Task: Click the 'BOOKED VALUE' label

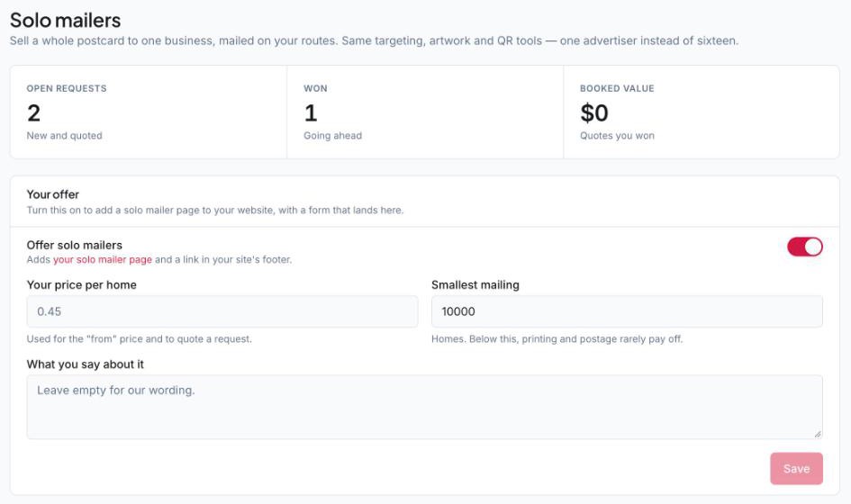Action: point(617,88)
